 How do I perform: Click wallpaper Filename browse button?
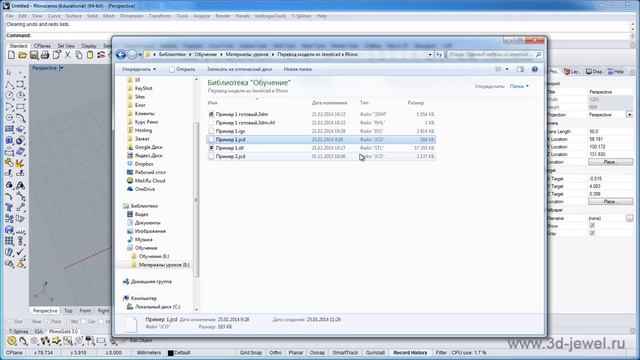point(629,218)
